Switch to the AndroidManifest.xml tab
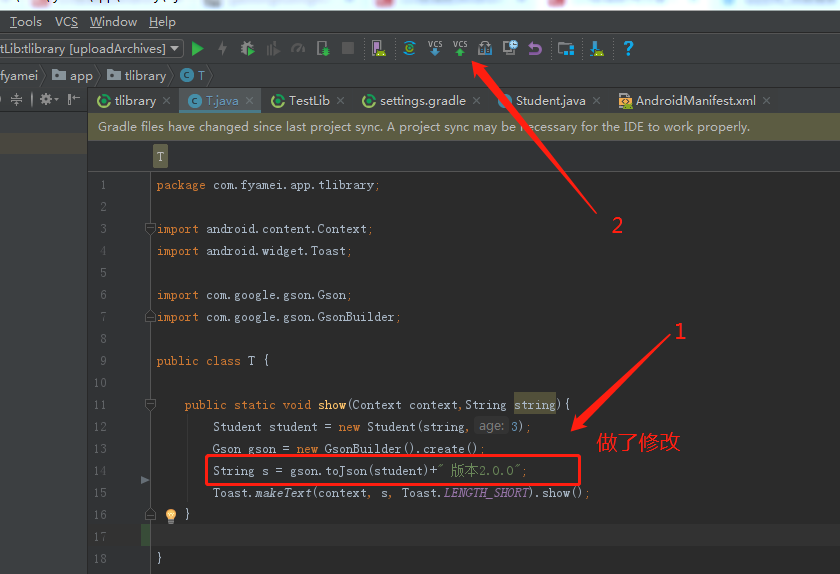840x574 pixels. coord(695,101)
